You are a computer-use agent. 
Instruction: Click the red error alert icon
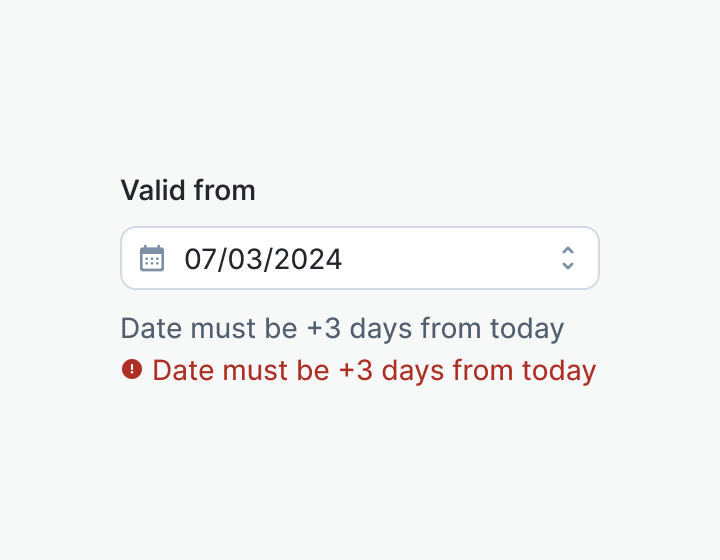point(131,370)
